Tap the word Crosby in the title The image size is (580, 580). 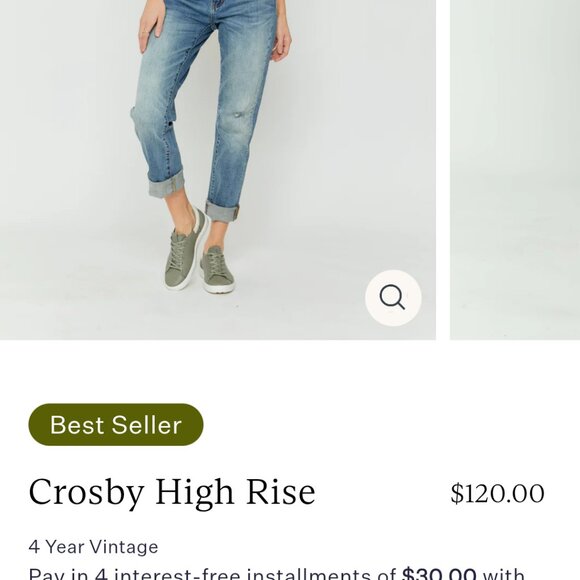click(x=86, y=494)
